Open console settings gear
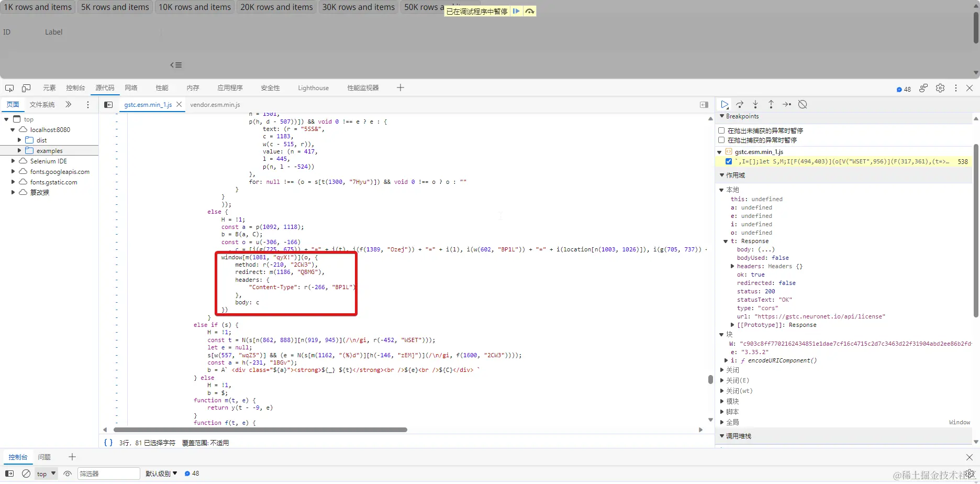Image resolution: width=980 pixels, height=484 pixels. [x=969, y=474]
